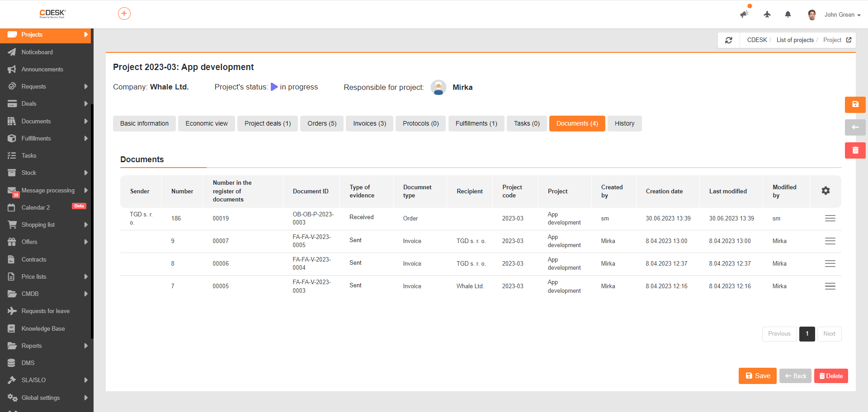Expand the Reports sidebar submenu

(85, 346)
